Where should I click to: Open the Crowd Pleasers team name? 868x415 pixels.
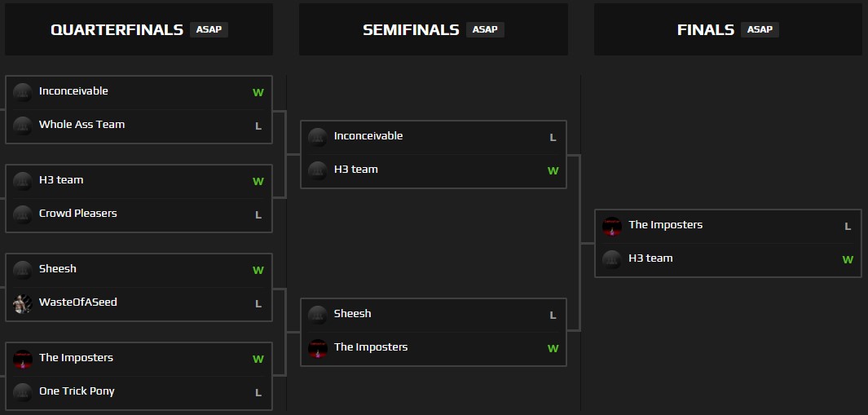click(x=77, y=214)
